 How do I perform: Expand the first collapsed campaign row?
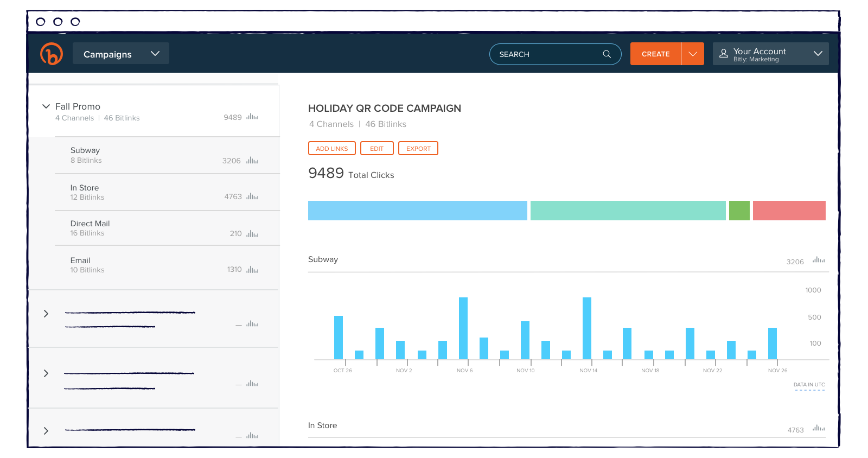[x=46, y=314]
